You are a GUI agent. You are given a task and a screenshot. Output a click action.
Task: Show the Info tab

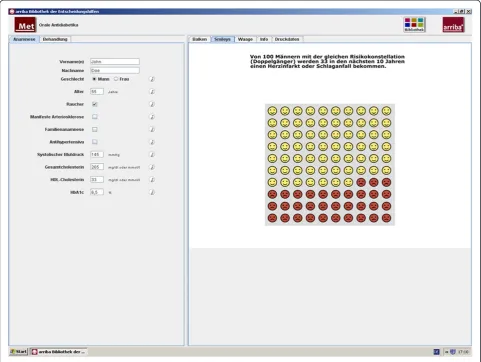click(264, 39)
